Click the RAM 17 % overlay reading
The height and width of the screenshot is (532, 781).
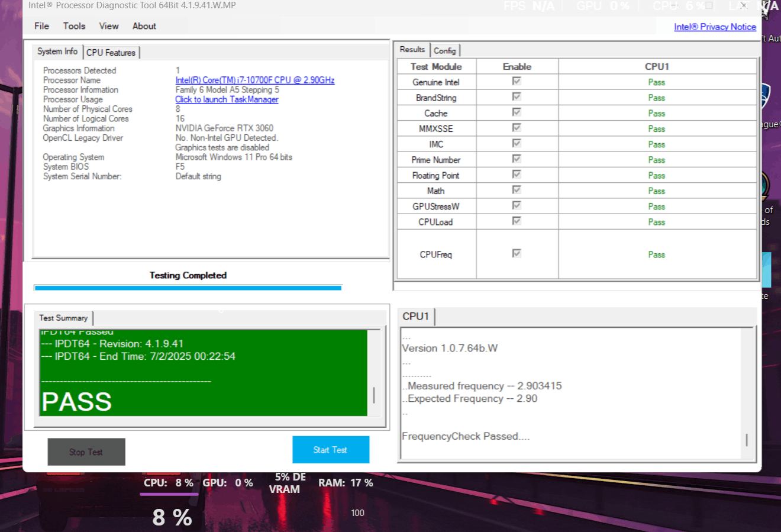346,483
